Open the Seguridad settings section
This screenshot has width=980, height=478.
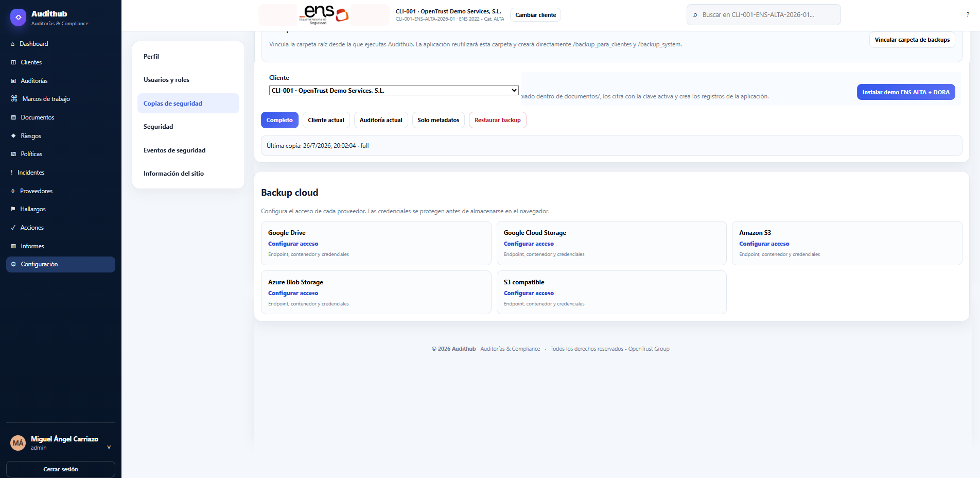[x=188, y=127]
